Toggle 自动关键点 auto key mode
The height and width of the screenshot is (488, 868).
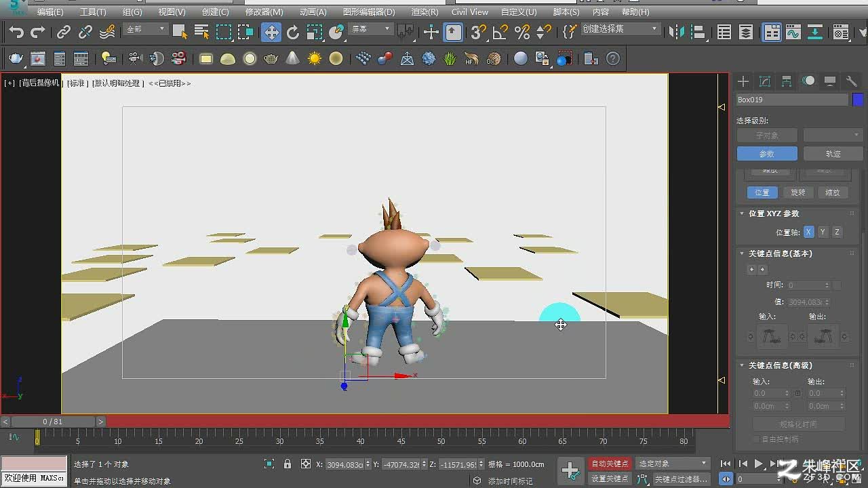pyautogui.click(x=610, y=464)
